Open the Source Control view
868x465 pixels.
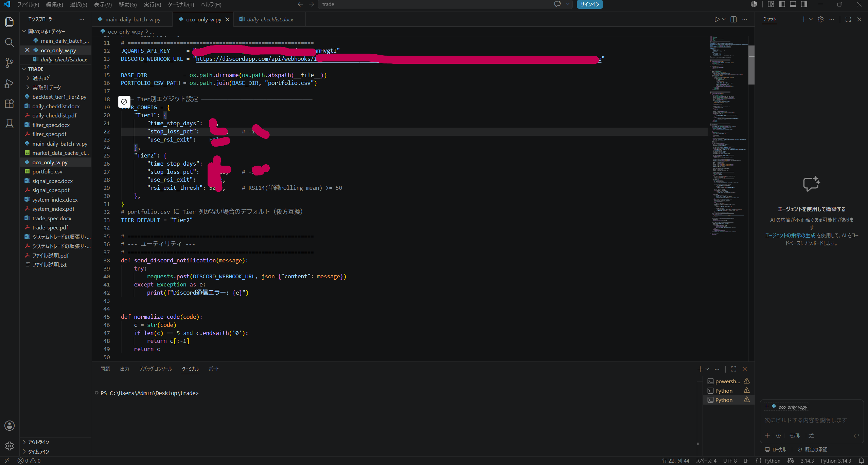(x=9, y=63)
